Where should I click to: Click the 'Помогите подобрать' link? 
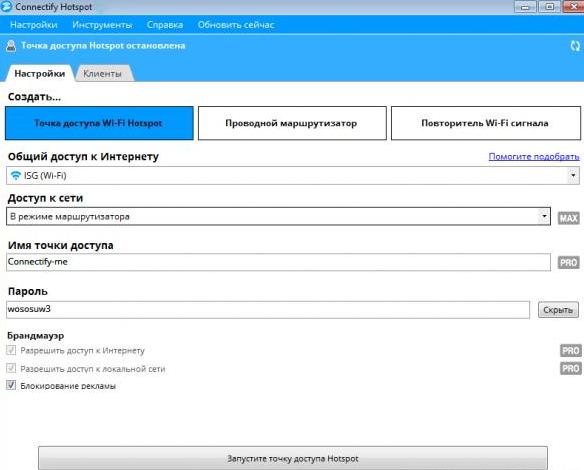(534, 157)
